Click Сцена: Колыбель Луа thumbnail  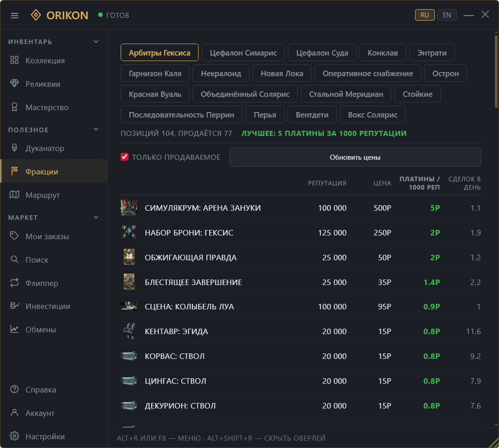[x=129, y=306]
